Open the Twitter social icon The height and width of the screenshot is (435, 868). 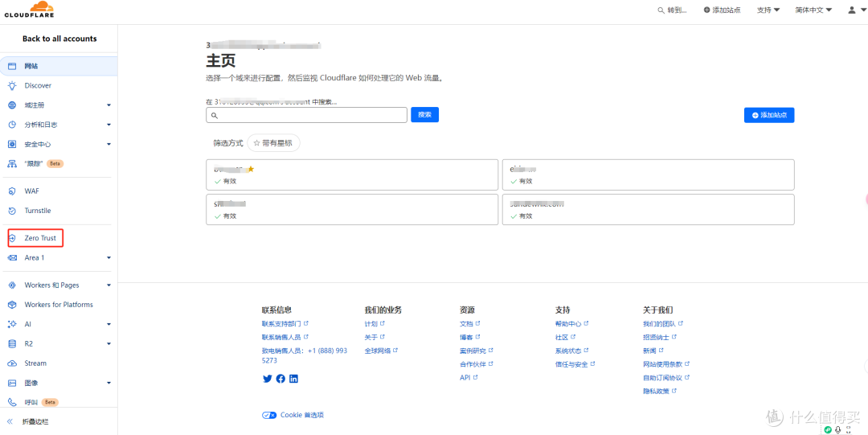[268, 379]
